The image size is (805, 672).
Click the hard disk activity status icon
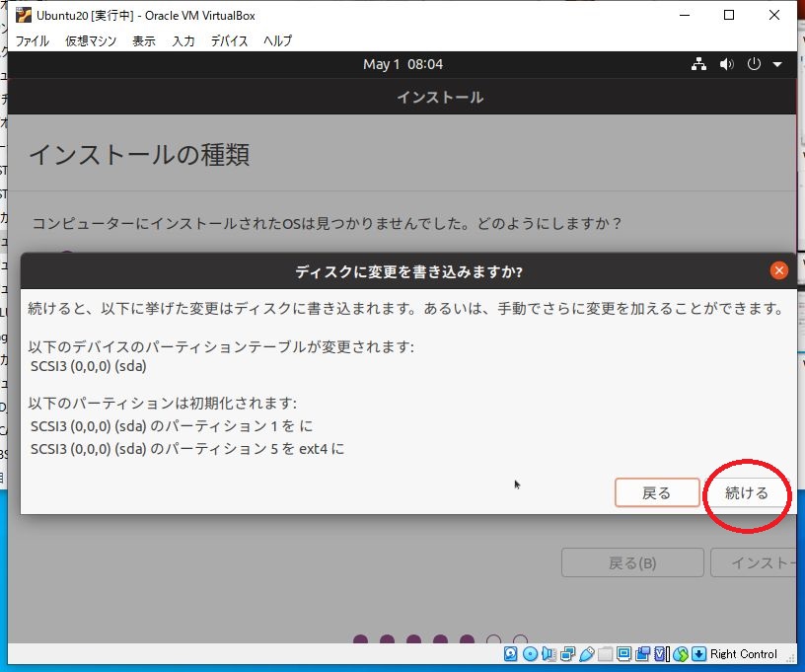tap(510, 653)
